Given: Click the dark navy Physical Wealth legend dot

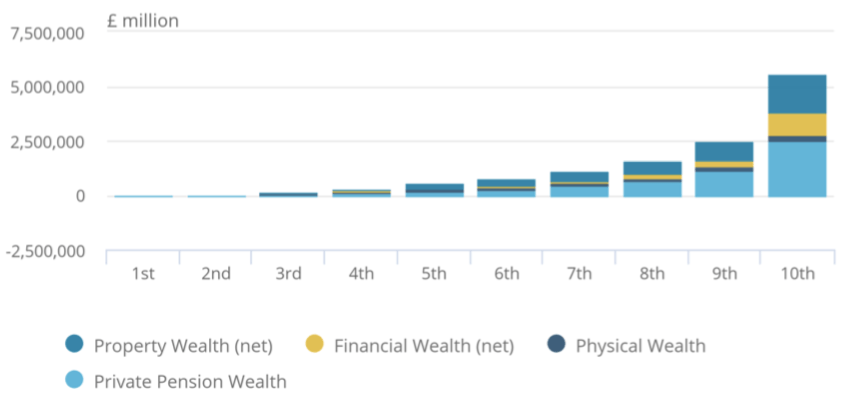Looking at the screenshot, I should click(x=557, y=345).
